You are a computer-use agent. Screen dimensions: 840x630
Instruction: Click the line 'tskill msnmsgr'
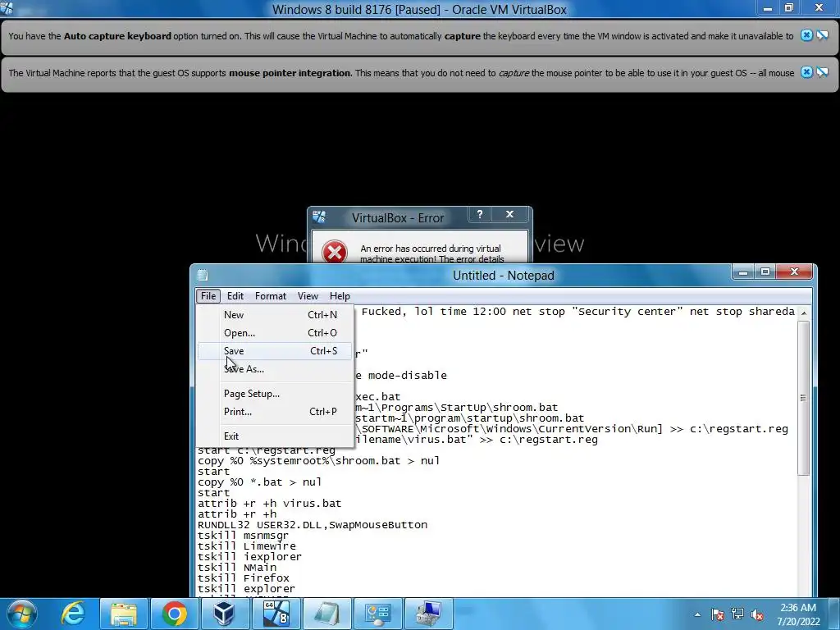coord(243,535)
